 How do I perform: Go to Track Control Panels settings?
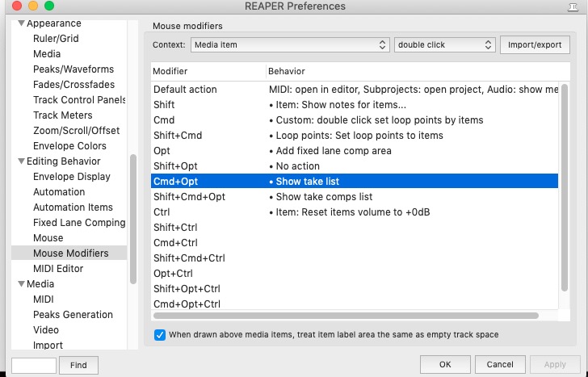pyautogui.click(x=79, y=100)
